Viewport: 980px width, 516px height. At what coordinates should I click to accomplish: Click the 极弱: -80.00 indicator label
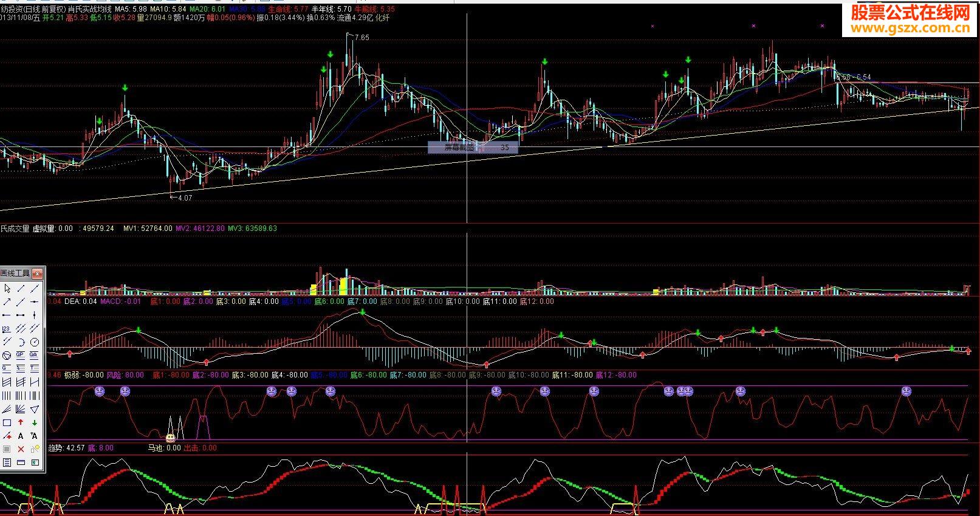coord(84,376)
